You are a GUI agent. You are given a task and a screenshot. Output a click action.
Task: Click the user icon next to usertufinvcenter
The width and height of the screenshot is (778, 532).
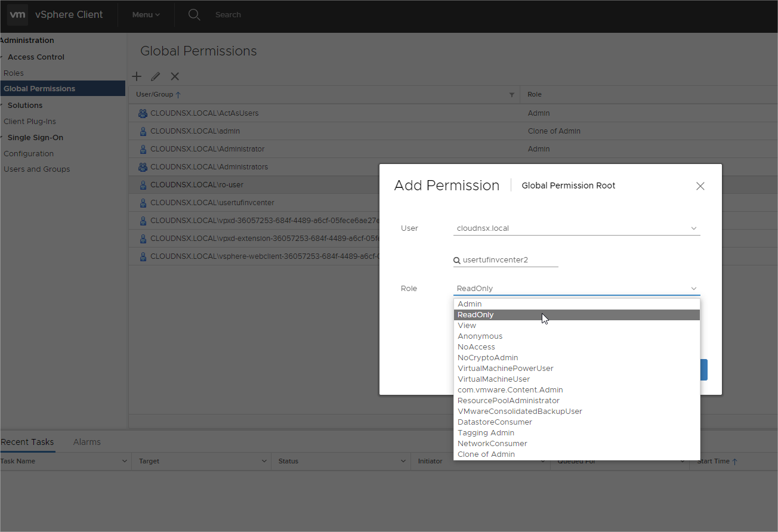[x=143, y=203]
